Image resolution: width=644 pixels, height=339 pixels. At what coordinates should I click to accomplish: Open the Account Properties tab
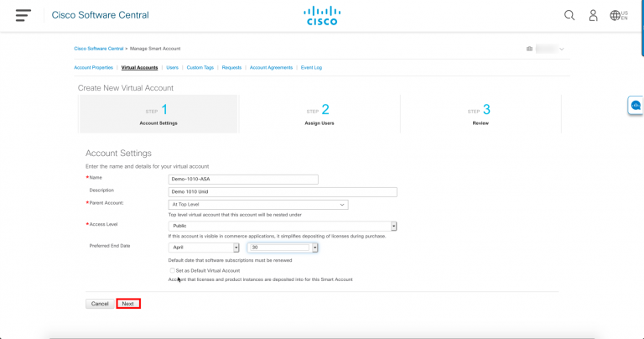pyautogui.click(x=93, y=67)
